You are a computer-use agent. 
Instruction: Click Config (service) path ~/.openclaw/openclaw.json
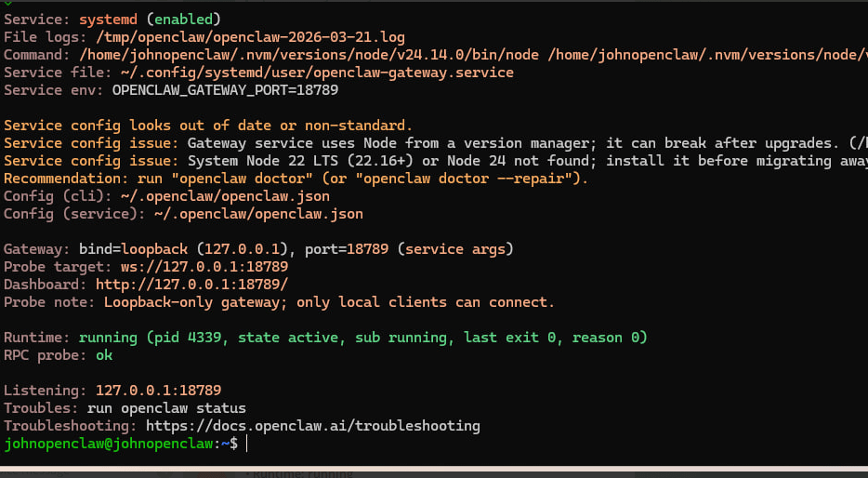pos(258,214)
